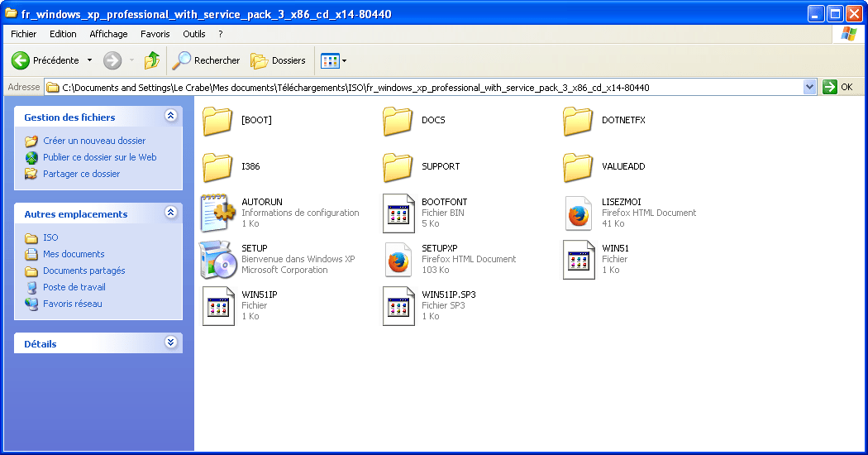Click the BOOTFONT file name label
This screenshot has height=455, width=868.
pyautogui.click(x=445, y=202)
